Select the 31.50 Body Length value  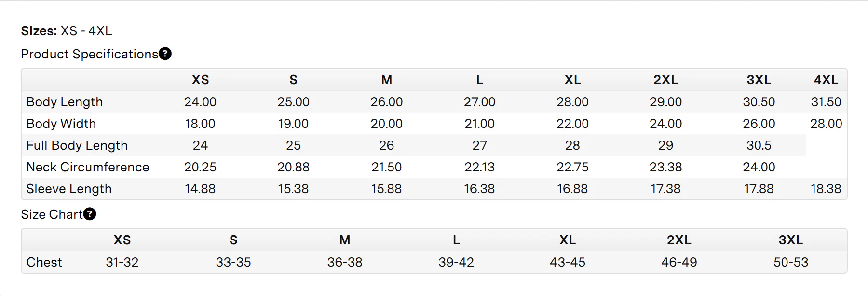point(826,102)
